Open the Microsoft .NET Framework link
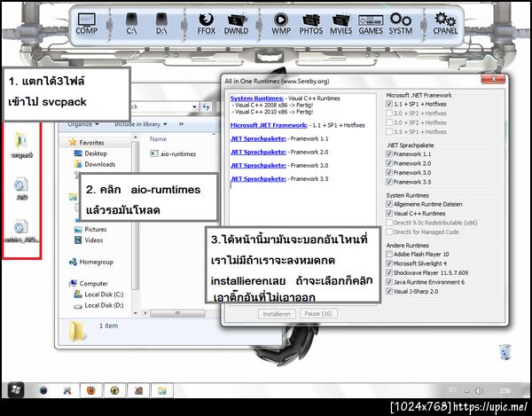Screen dimensions: 532x416 click(269, 125)
